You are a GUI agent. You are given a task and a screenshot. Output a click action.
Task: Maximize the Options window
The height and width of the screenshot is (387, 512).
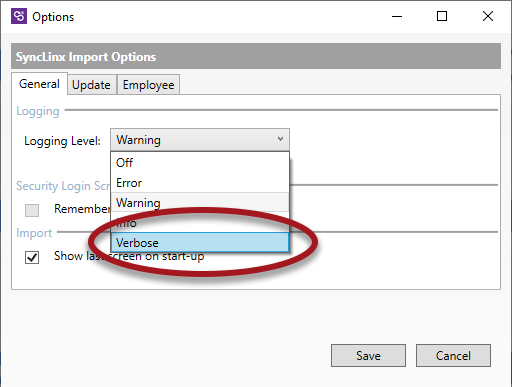442,16
